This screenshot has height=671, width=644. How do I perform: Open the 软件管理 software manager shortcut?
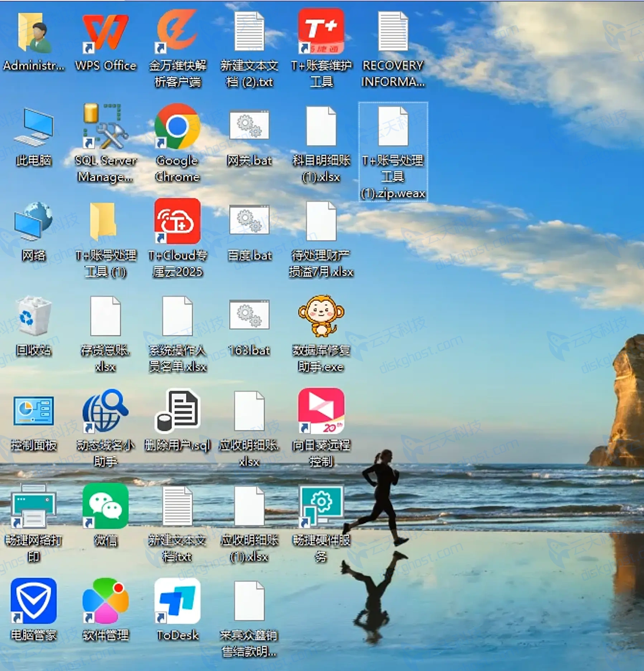click(x=105, y=601)
